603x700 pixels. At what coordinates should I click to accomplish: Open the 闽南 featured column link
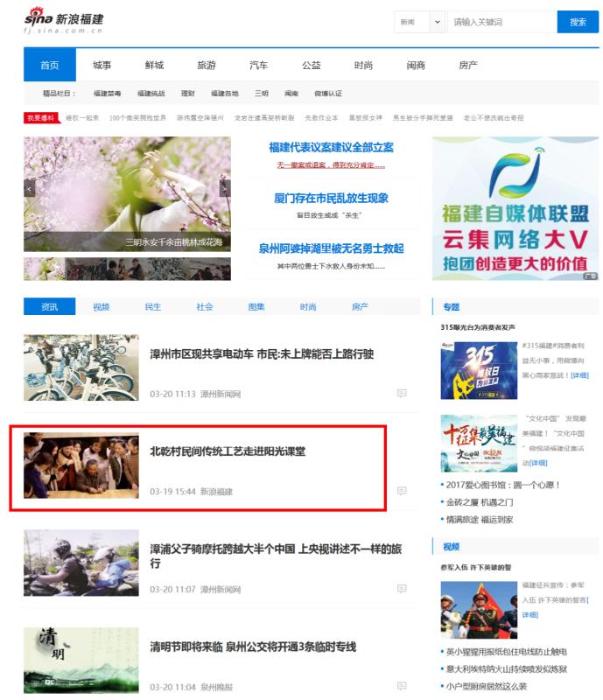pyautogui.click(x=291, y=94)
